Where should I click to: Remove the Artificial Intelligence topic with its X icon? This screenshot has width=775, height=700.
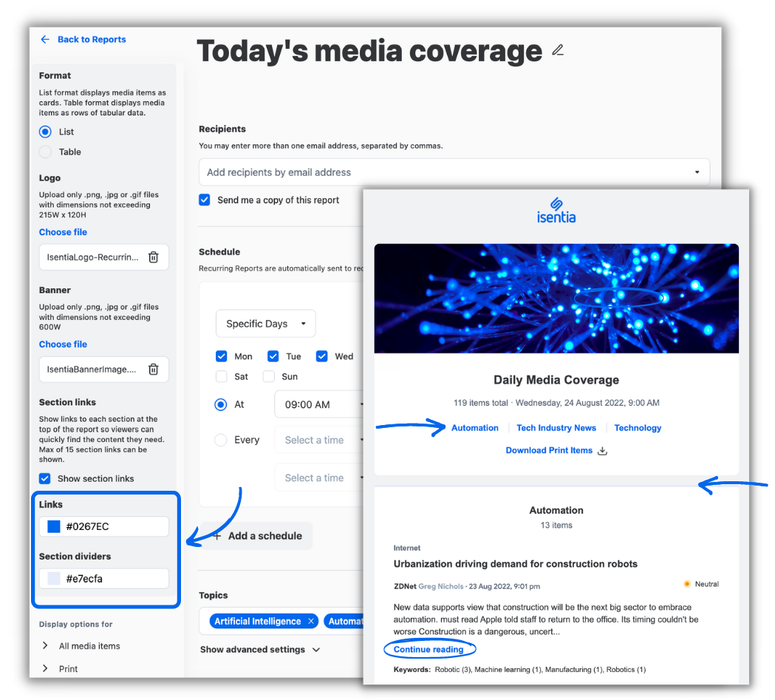point(311,622)
